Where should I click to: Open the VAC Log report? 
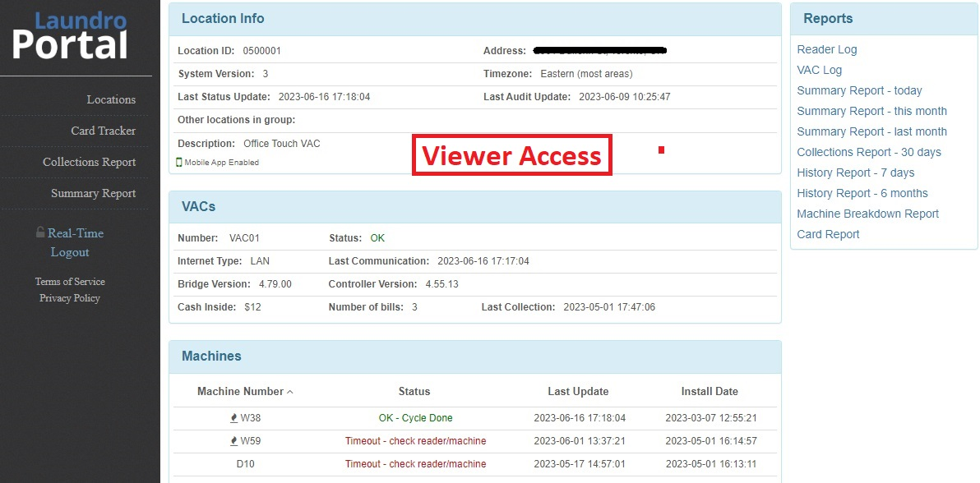click(x=820, y=70)
